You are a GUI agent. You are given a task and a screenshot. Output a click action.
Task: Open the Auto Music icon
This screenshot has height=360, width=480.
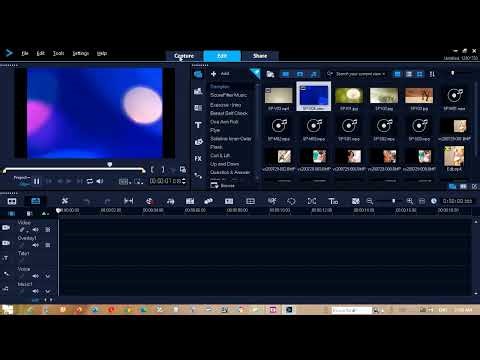click(x=190, y=201)
